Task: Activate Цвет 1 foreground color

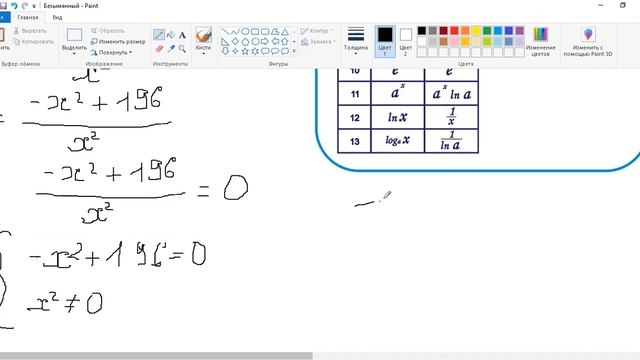Action: (x=385, y=41)
